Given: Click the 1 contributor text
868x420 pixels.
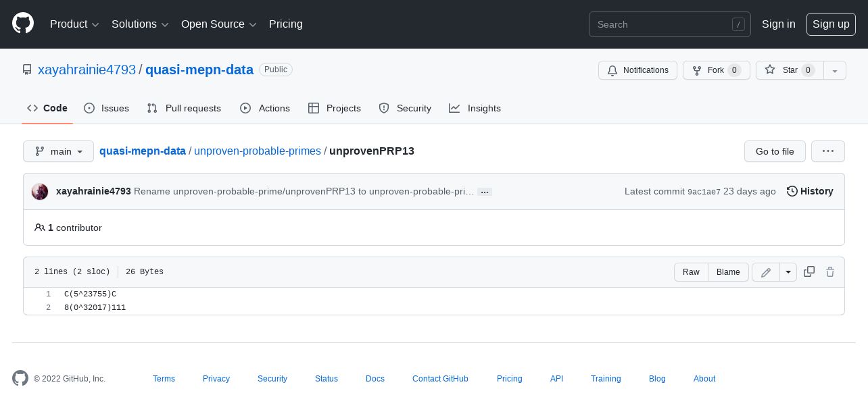Looking at the screenshot, I should click(68, 228).
